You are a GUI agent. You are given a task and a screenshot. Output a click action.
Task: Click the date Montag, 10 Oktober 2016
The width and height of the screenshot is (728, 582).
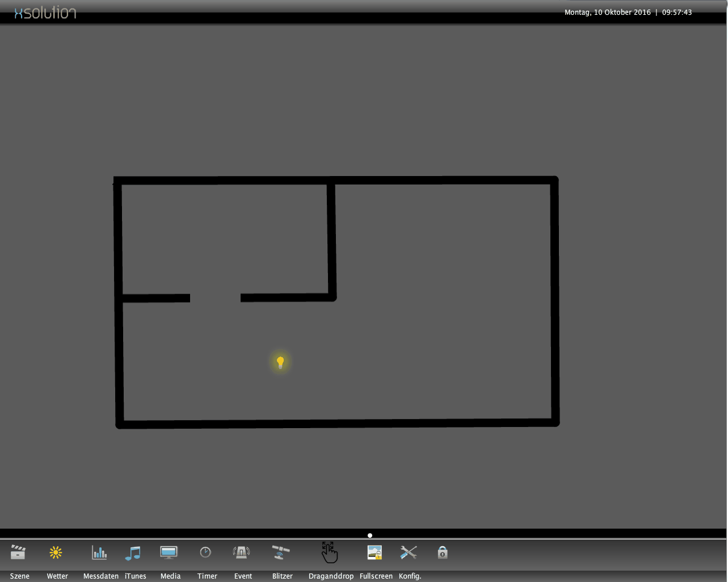point(607,12)
